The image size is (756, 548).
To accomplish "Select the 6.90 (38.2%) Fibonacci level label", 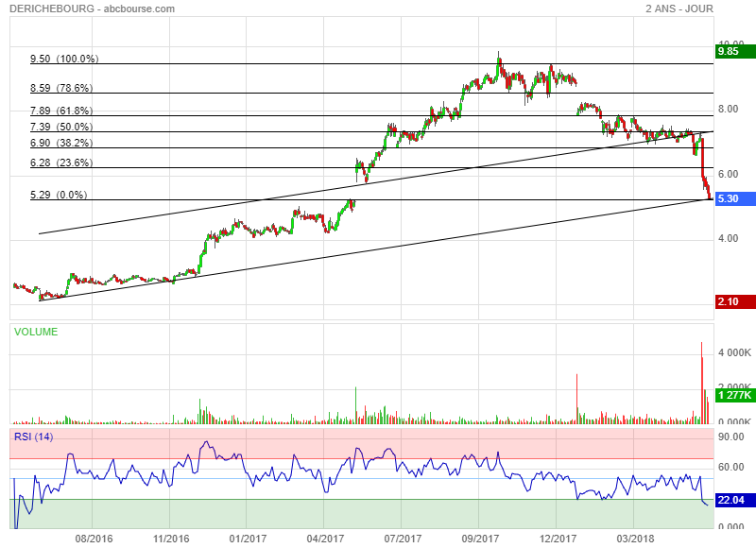I will [61, 143].
